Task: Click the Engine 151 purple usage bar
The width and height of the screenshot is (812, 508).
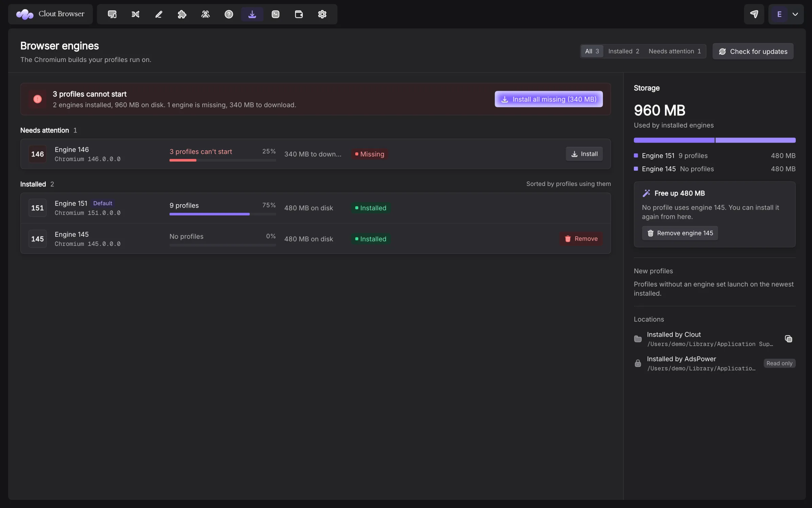Action: 223,214
